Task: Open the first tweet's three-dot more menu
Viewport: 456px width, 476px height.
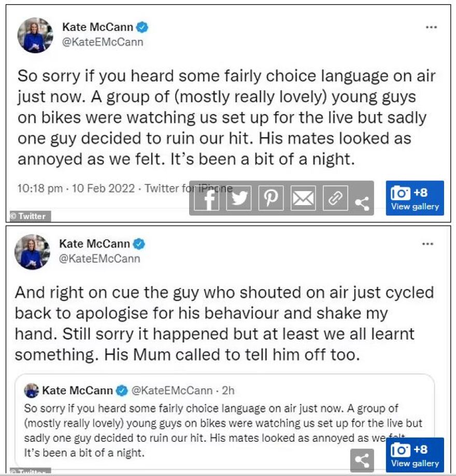Action: [431, 27]
